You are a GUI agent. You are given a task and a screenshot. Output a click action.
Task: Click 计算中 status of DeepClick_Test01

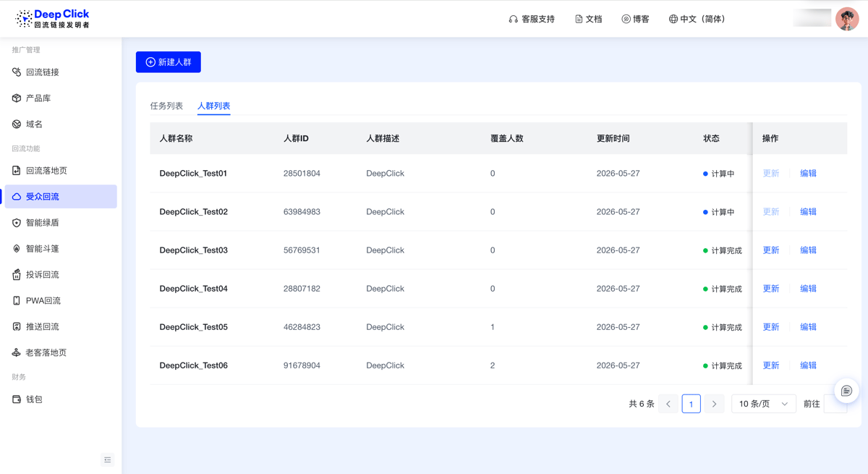coord(719,174)
